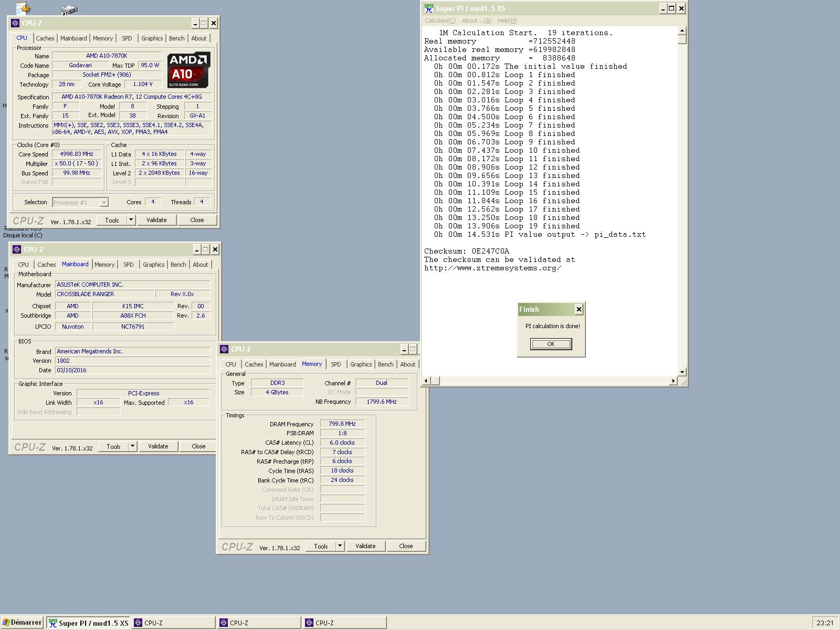Screen dimensions: 840x630
Task: Open the Processor #1 selection combo box
Action: (80, 202)
